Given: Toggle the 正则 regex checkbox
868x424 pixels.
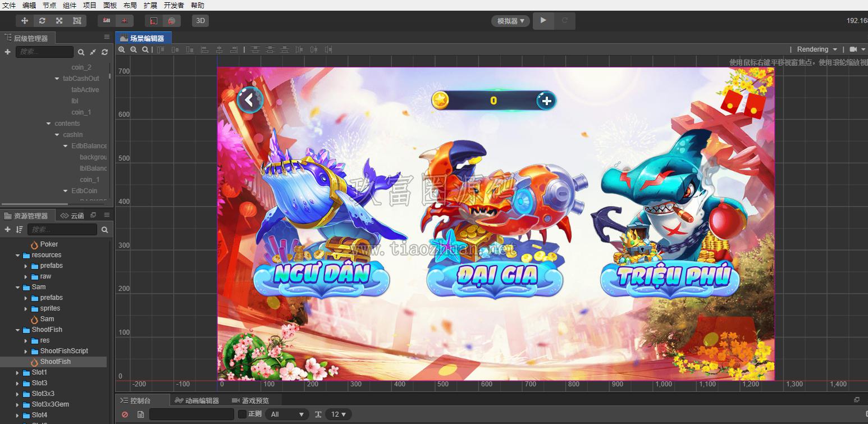Looking at the screenshot, I should click(x=243, y=414).
